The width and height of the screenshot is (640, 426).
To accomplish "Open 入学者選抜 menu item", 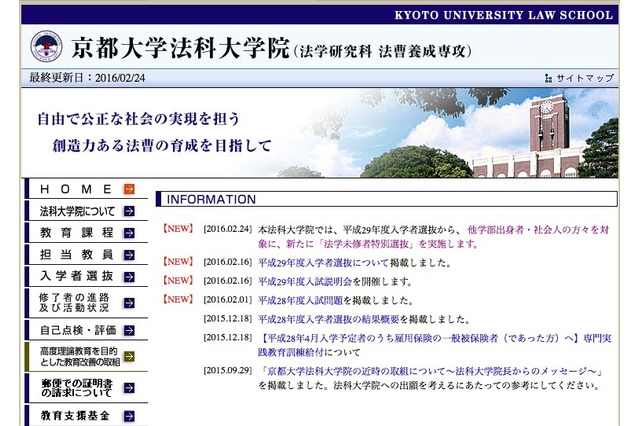I will [x=87, y=277].
